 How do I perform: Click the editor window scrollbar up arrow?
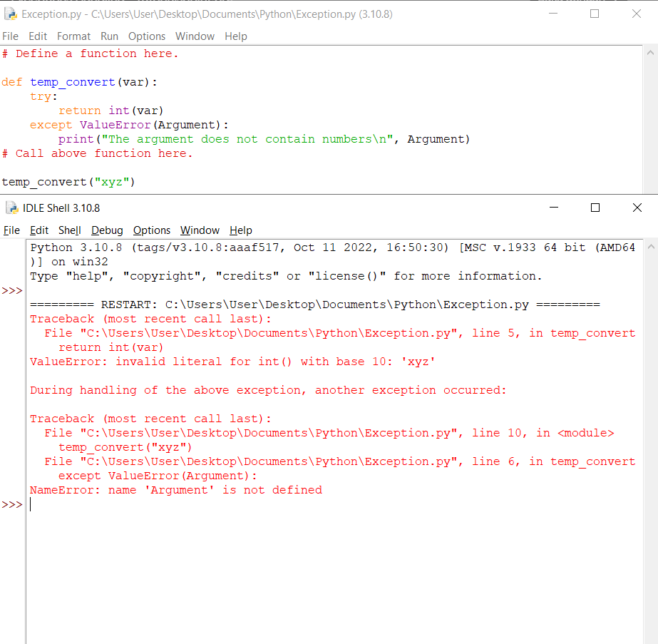click(649, 51)
